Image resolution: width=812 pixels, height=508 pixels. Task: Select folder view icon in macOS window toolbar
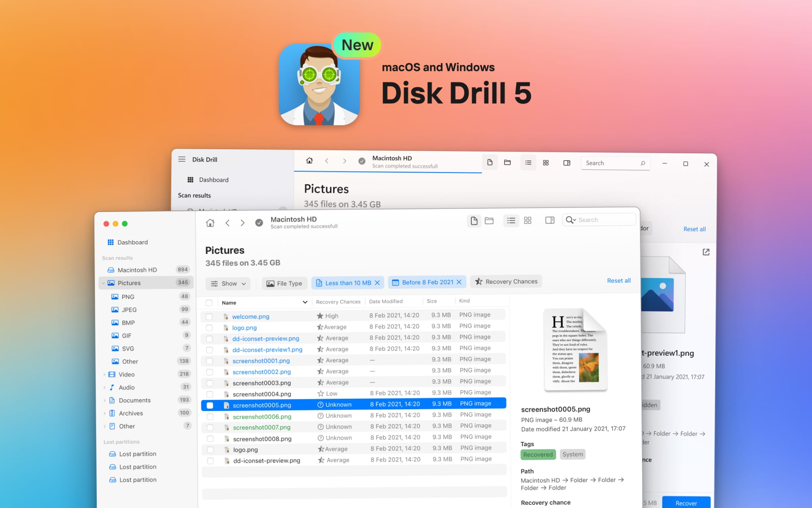point(489,221)
